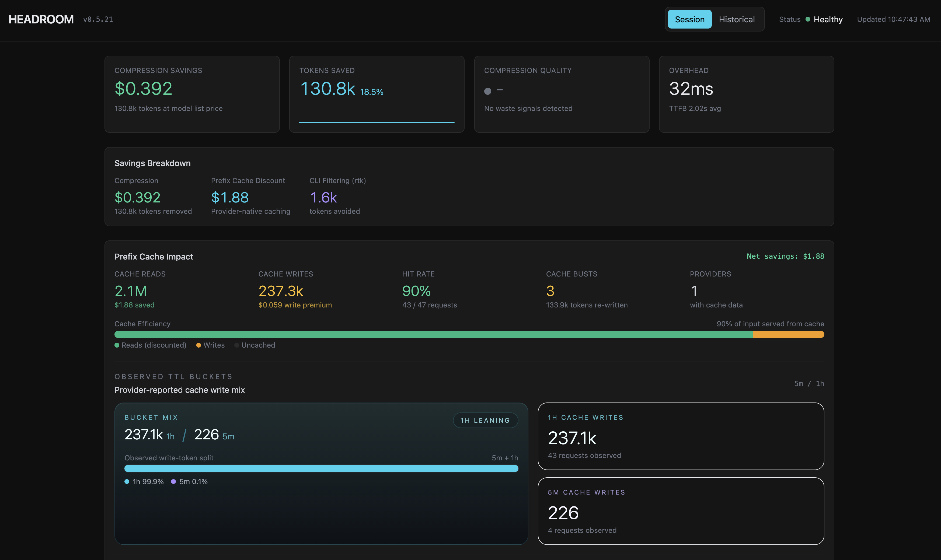This screenshot has height=560, width=941.
Task: Click the Writes legend dot
Action: click(199, 345)
